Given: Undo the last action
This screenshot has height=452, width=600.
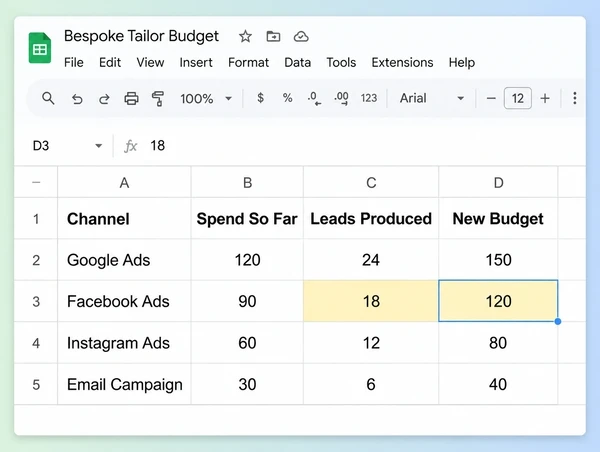Looking at the screenshot, I should click(x=77, y=99).
